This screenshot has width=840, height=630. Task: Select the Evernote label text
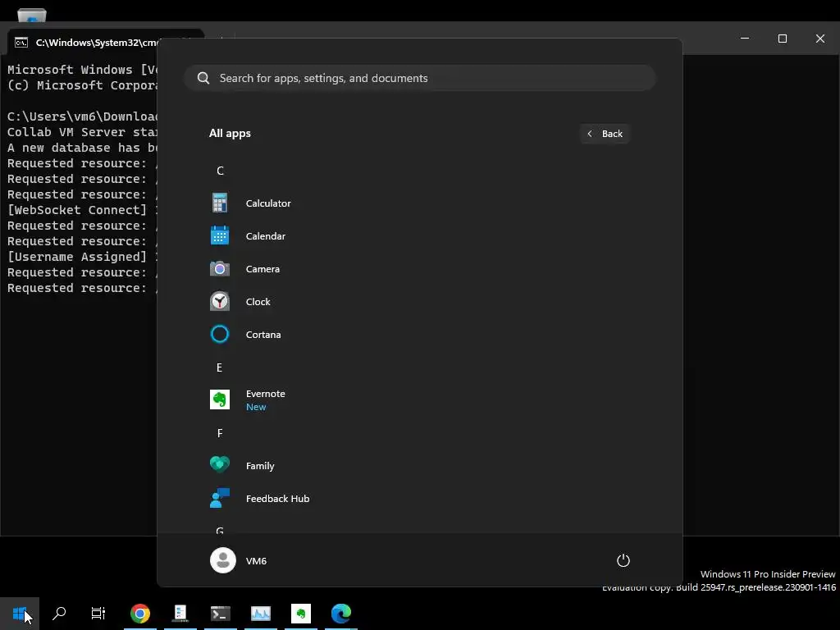tap(266, 394)
